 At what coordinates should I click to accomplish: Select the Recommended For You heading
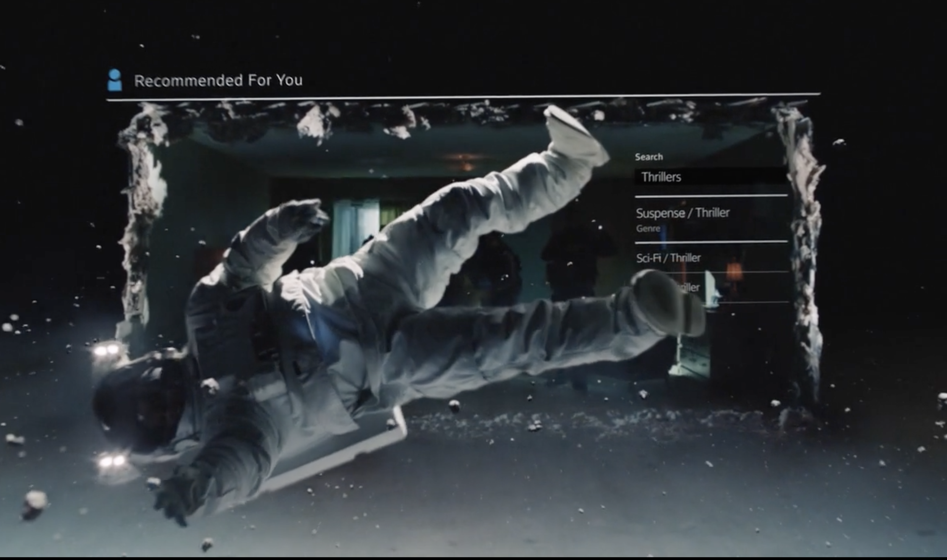click(218, 80)
